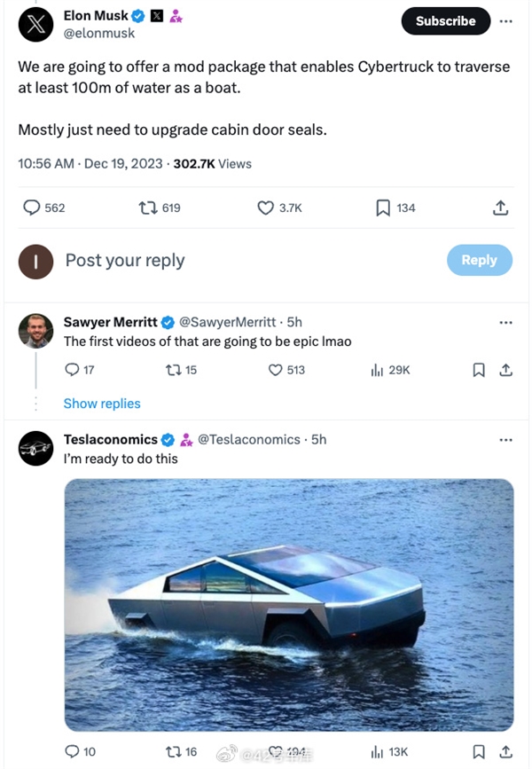Viewport: 532px width, 769px height.
Task: Repost Elon Musk's Cybertruck post
Action: (149, 208)
